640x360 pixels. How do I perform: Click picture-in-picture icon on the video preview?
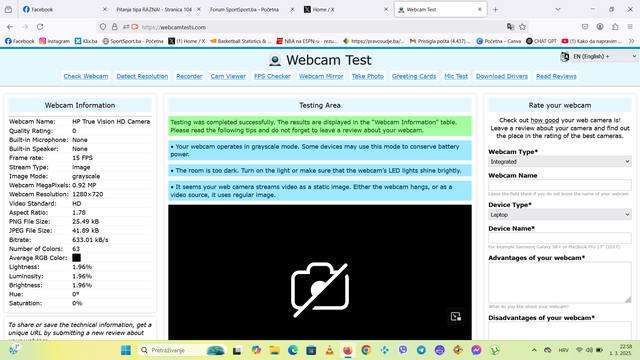coord(456,316)
